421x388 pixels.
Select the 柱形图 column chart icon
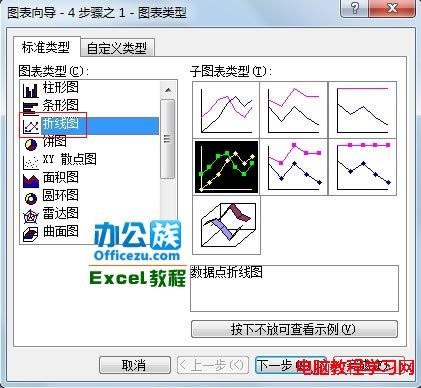[x=31, y=90]
